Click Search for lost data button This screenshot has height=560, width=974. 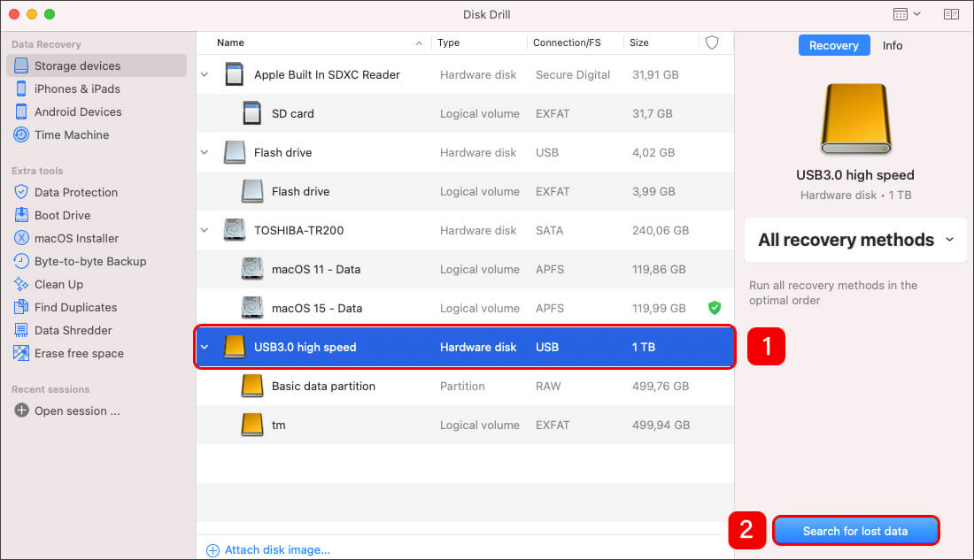854,531
